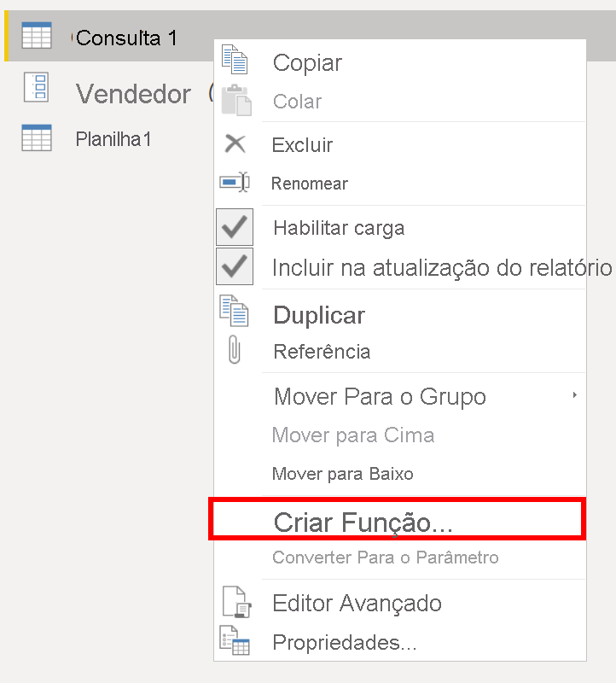616x683 pixels.
Task: Choose Mover para Baixo menu entry
Action: [342, 474]
